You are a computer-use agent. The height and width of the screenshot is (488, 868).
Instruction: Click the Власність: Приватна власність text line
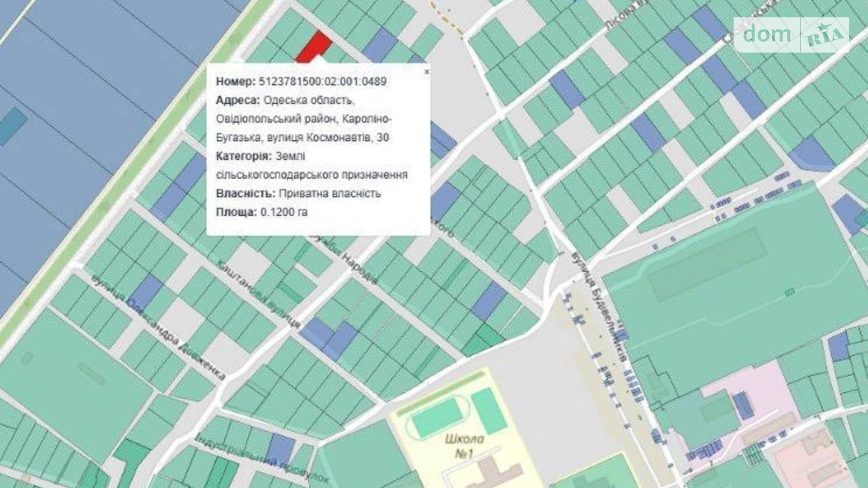point(298,193)
